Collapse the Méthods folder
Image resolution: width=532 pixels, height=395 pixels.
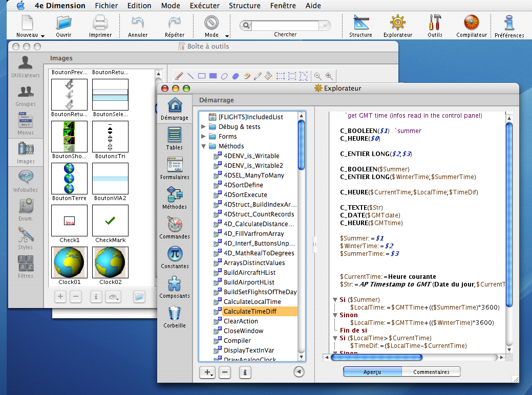click(204, 146)
